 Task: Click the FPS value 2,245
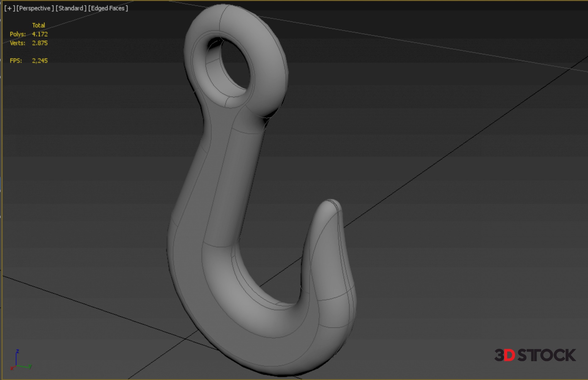point(40,61)
